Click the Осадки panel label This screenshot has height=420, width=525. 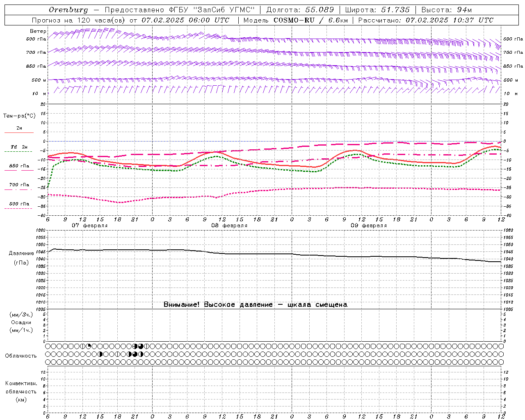click(x=21, y=322)
